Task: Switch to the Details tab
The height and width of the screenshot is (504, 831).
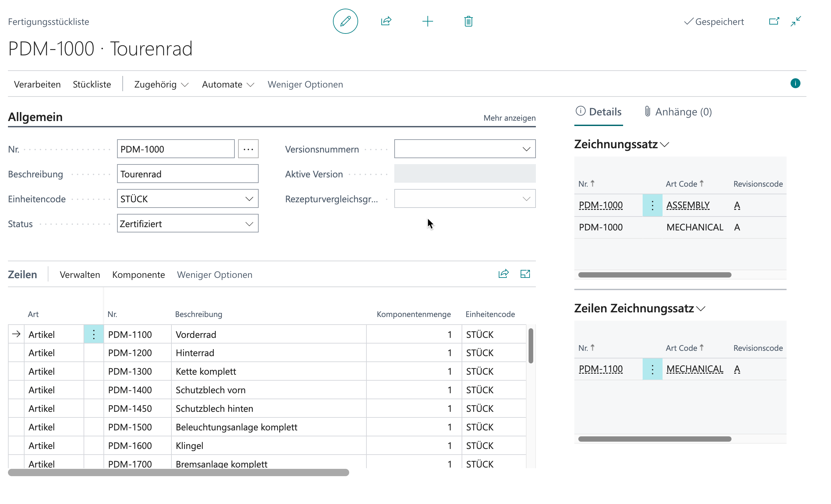Action: pos(598,112)
